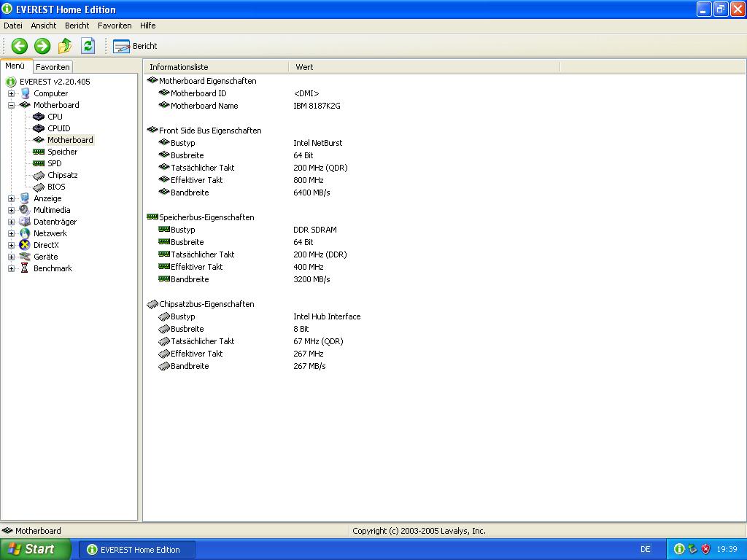Click EVEREST Home Edition taskbar button

[x=136, y=550]
